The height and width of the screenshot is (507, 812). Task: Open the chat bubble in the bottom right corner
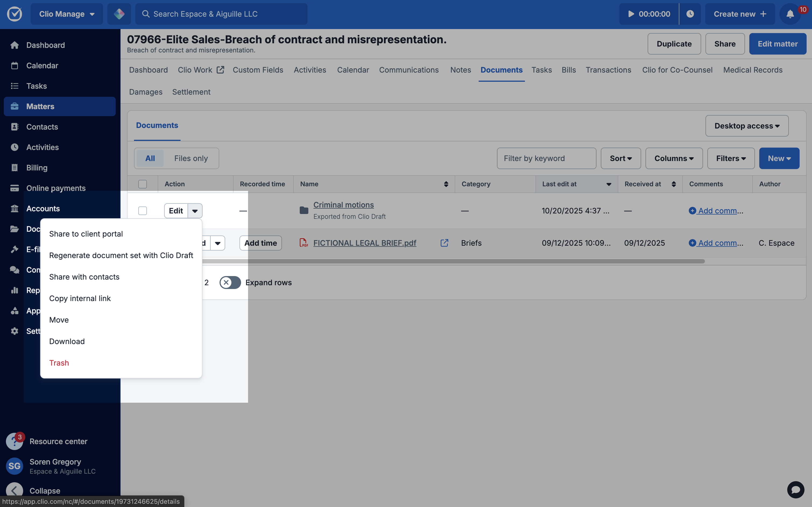796,490
